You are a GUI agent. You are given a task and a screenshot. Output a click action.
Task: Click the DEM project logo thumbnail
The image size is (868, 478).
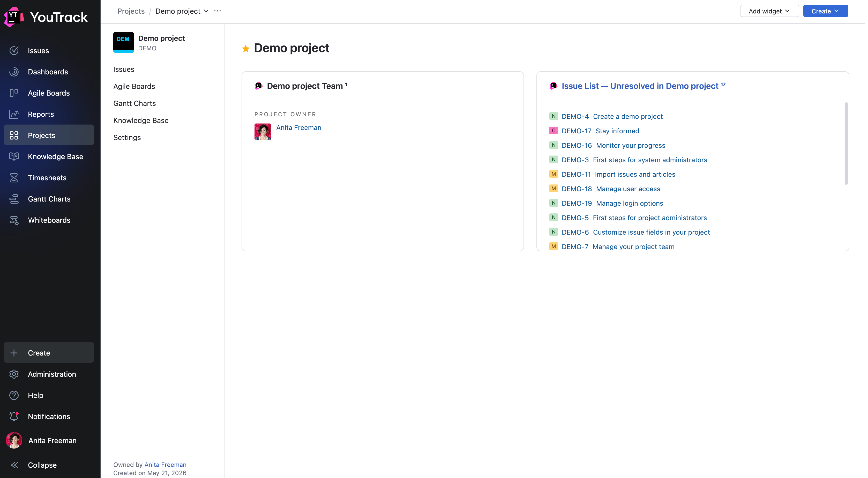click(123, 42)
